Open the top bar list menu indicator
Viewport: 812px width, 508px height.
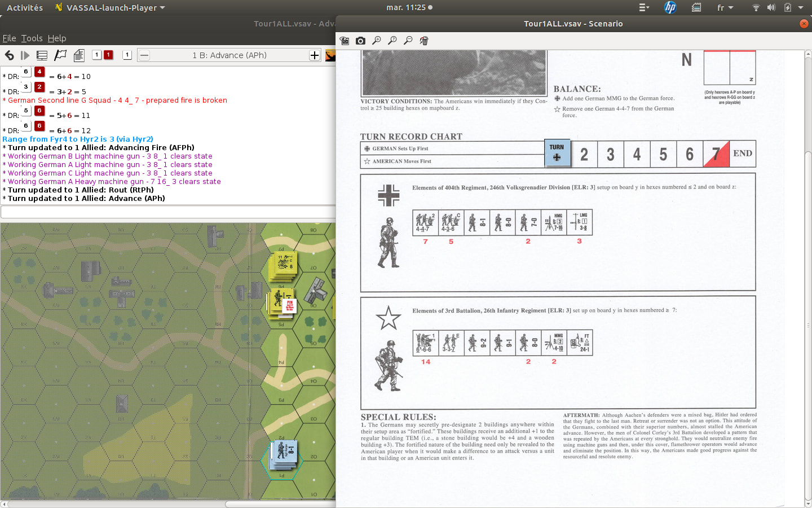[x=644, y=7]
